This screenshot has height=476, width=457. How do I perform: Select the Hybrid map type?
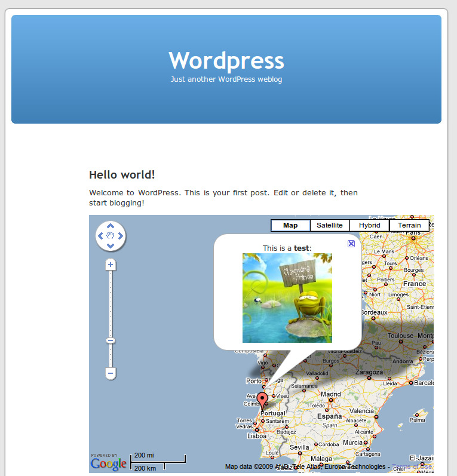[370, 225]
